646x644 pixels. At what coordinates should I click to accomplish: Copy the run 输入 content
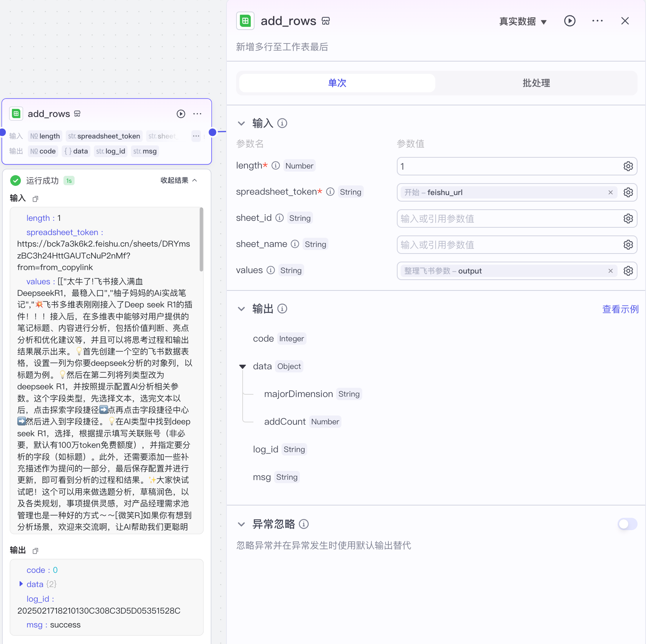pyautogui.click(x=35, y=199)
